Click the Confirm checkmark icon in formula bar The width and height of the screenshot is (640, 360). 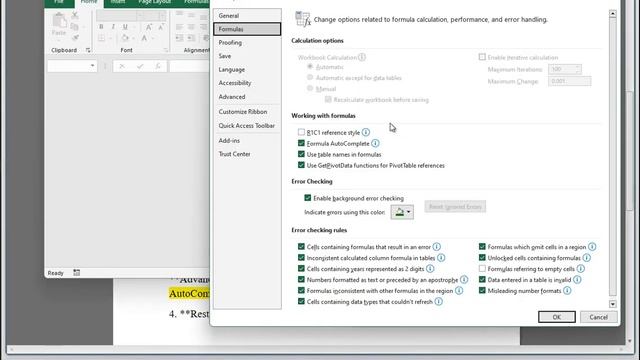coord(140,66)
